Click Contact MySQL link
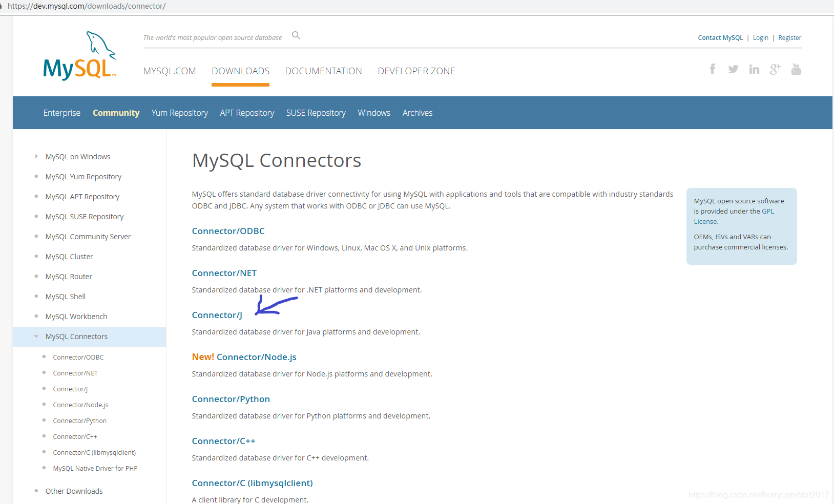The image size is (834, 504). (x=720, y=38)
